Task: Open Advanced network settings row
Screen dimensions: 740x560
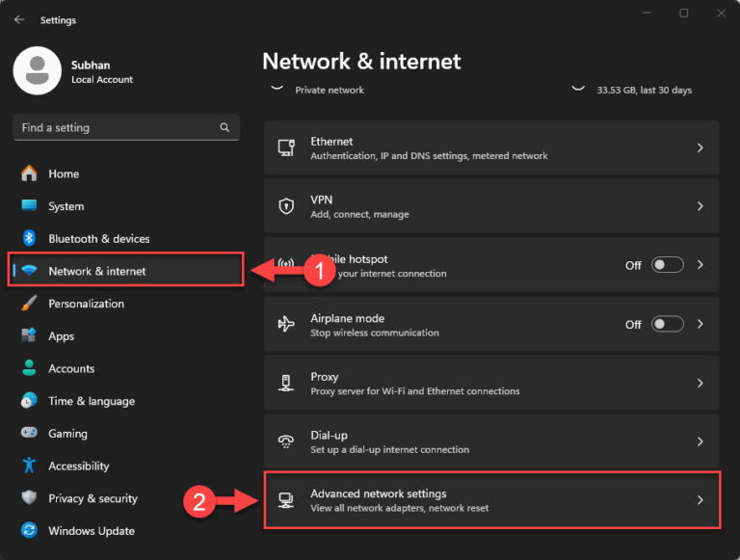Action: (491, 500)
